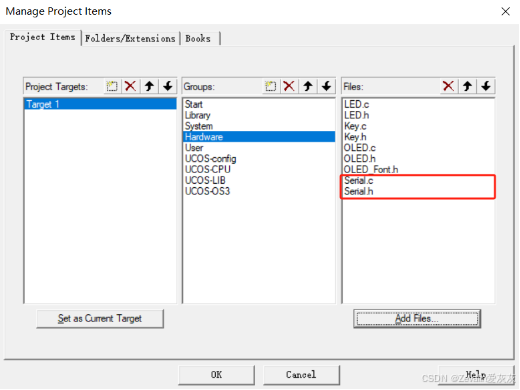Viewport: 520px width, 390px height.
Task: Select the System group
Action: pos(259,126)
